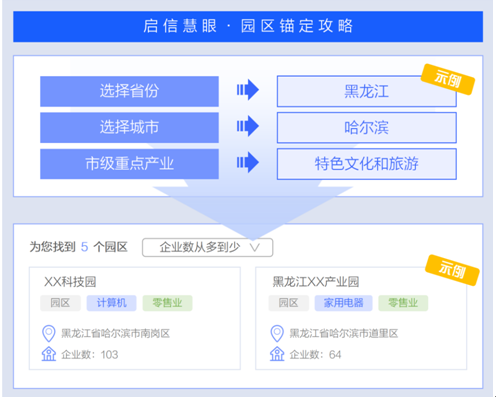Click the result count number 5

[x=84, y=247]
